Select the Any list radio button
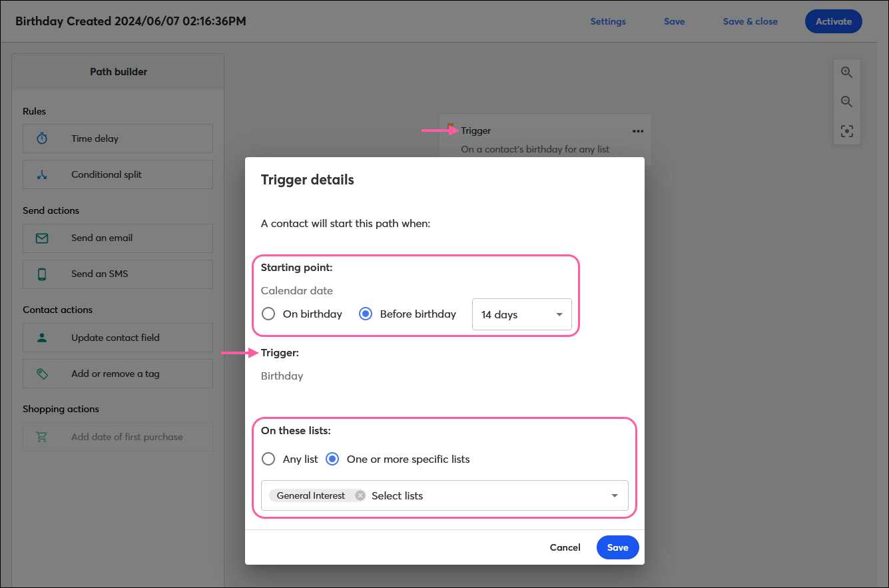889x588 pixels. [x=268, y=459]
